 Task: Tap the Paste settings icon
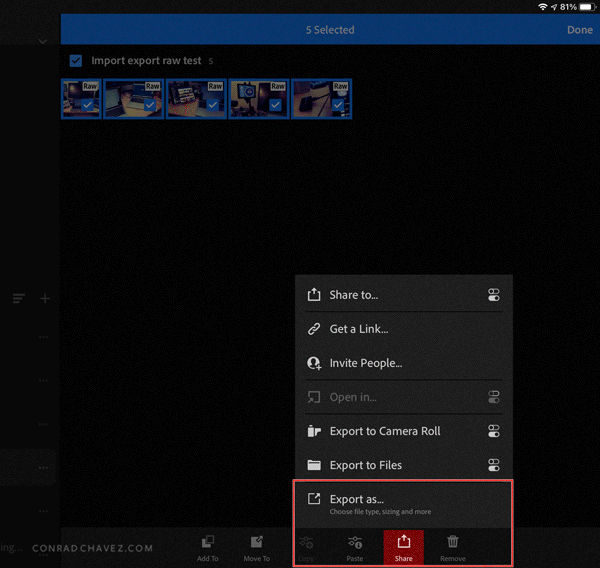tap(355, 542)
